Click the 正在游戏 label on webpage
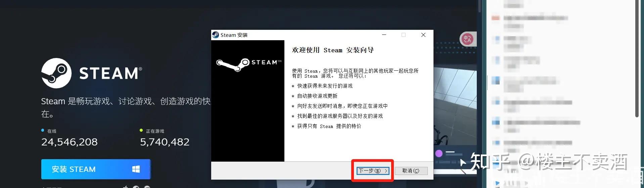The width and height of the screenshot is (644, 188). coord(155,131)
